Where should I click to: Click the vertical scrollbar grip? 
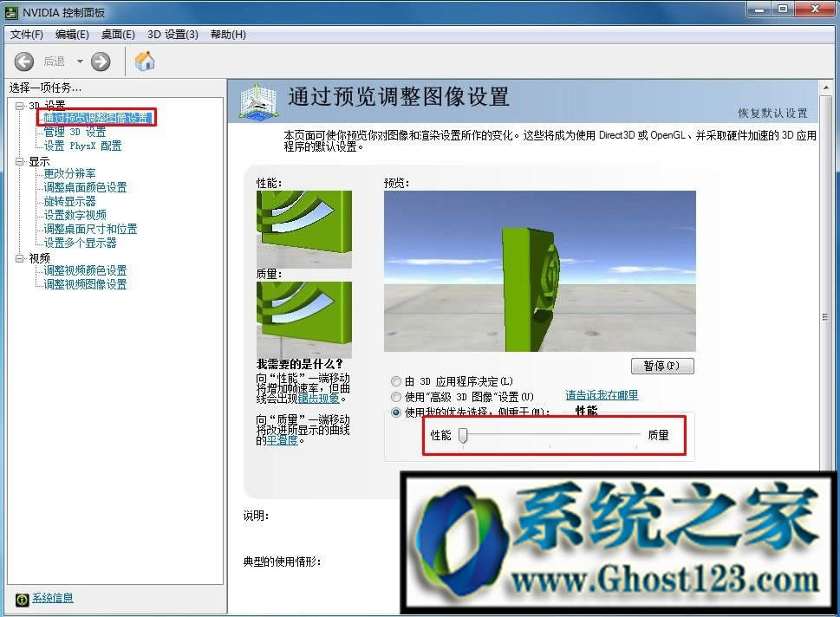825,317
